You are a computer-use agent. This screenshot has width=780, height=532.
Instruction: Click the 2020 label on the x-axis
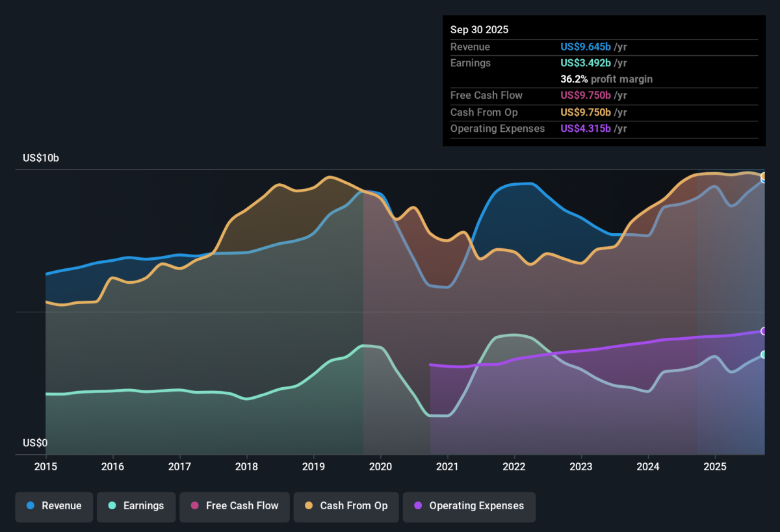coord(380,466)
